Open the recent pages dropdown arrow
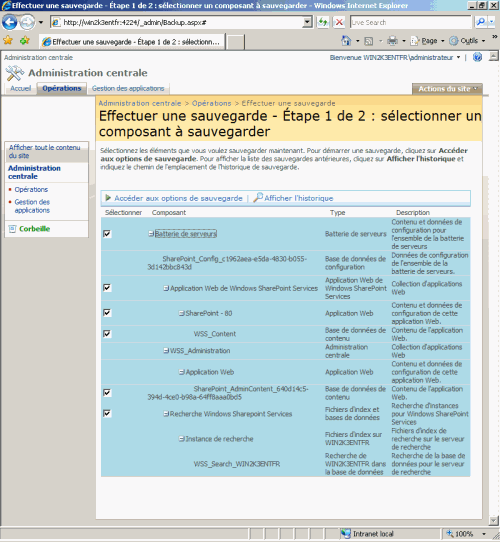The image size is (500, 542). [41, 22]
